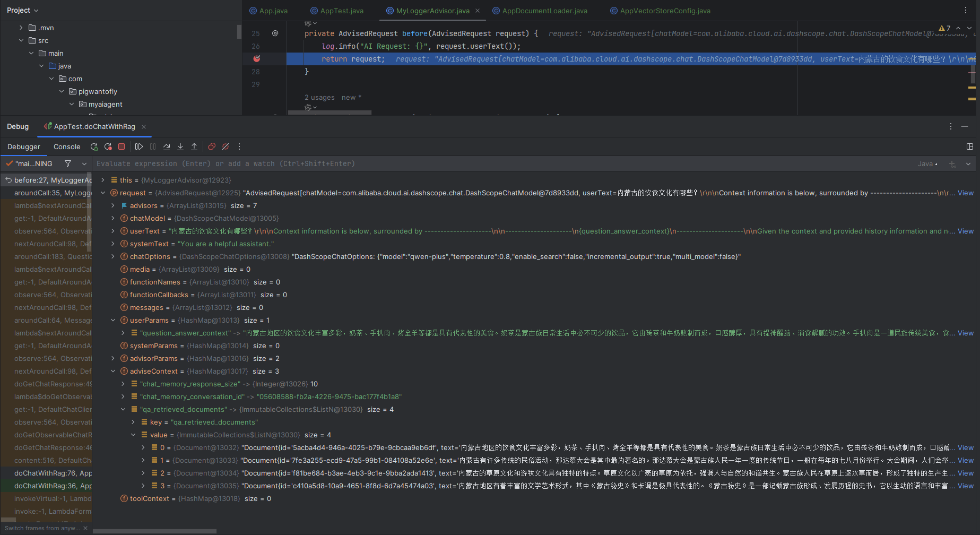The image size is (980, 535).
Task: Open more debugger toolbar options
Action: 239,146
